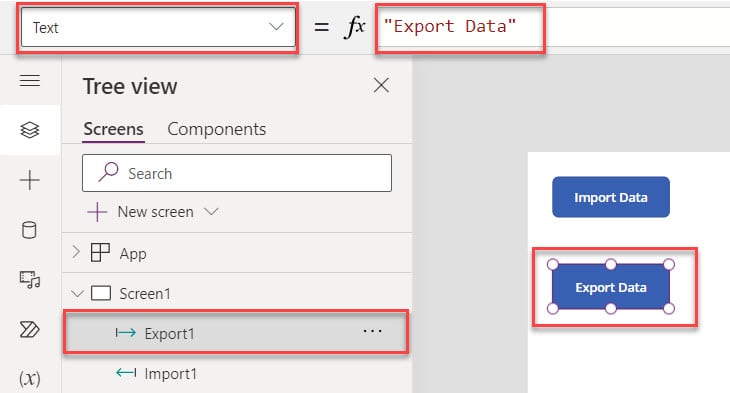The width and height of the screenshot is (730, 393).
Task: Click the Import Data button on canvas
Action: tap(611, 197)
